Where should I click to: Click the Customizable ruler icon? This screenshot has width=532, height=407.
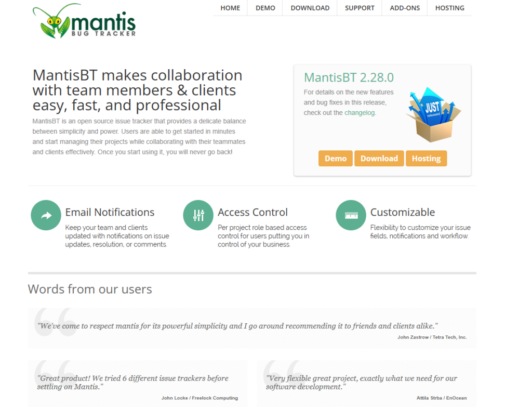(351, 215)
